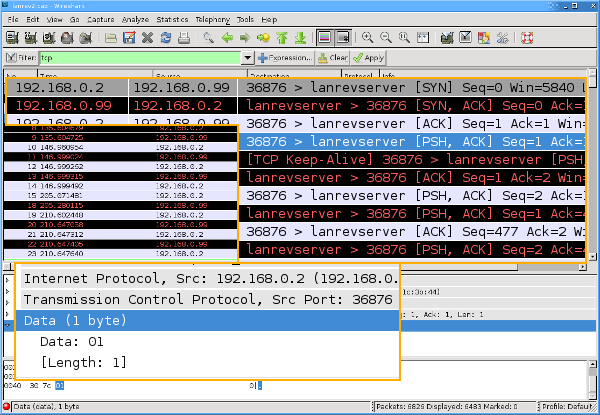Open help via lifebuoy icon
This screenshot has width=600, height=415.
527,37
